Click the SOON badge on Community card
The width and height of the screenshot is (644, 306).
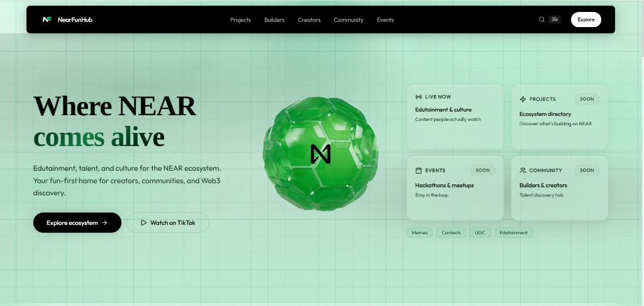(x=587, y=170)
